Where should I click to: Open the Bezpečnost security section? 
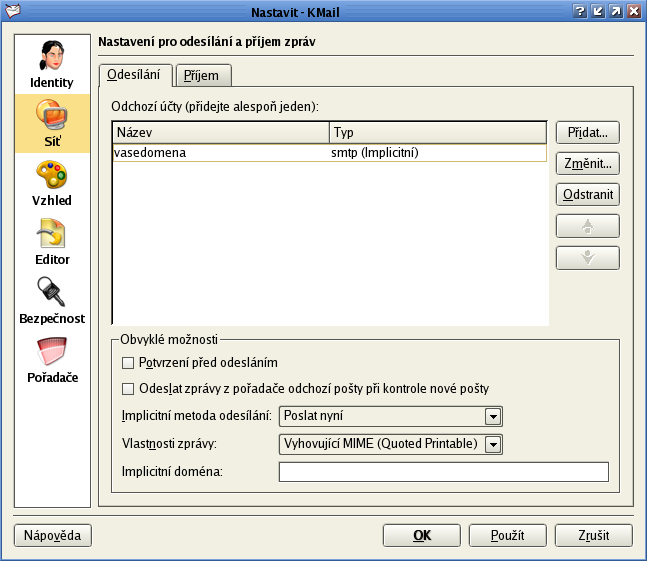click(51, 300)
